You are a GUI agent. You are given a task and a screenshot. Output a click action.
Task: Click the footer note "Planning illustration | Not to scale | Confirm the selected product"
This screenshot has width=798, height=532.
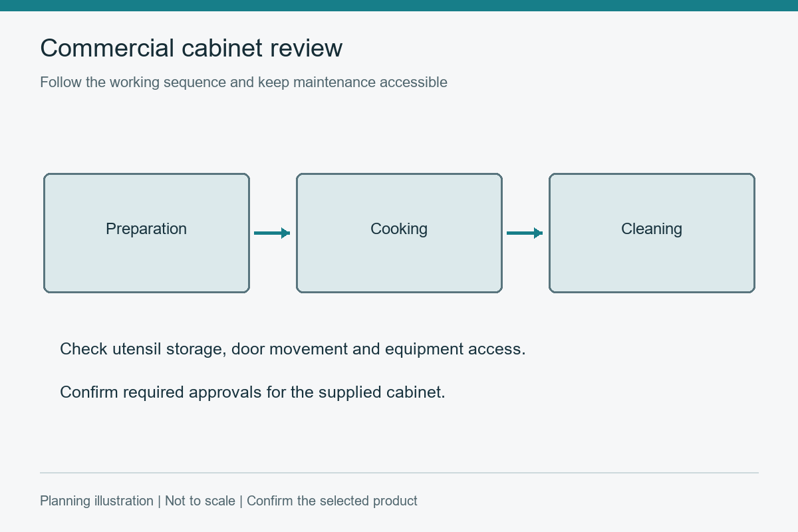(229, 501)
